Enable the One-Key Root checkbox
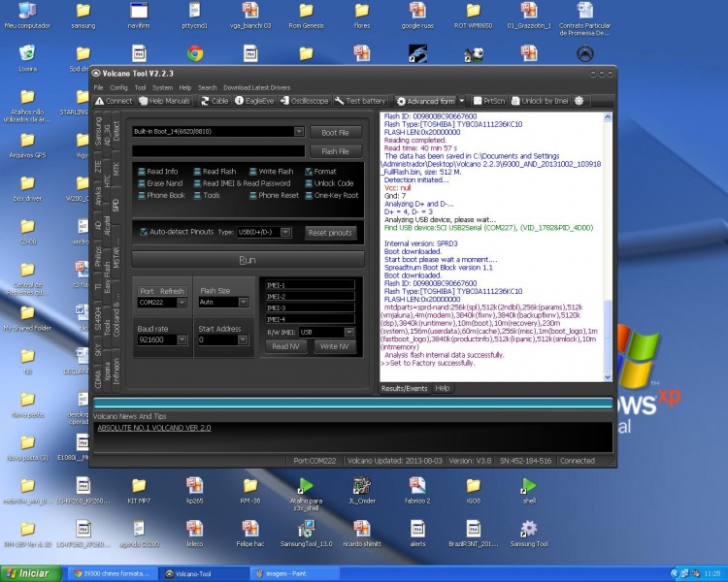The width and height of the screenshot is (728, 582). [x=309, y=196]
